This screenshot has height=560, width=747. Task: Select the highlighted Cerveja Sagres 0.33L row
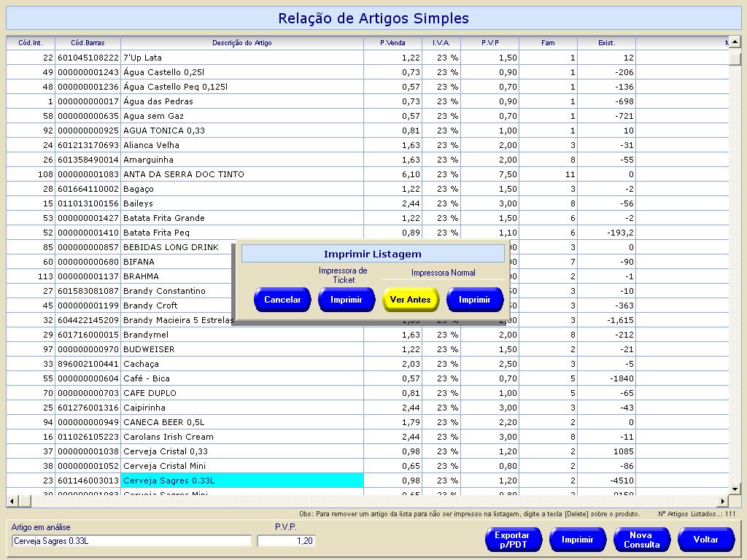coord(241,481)
